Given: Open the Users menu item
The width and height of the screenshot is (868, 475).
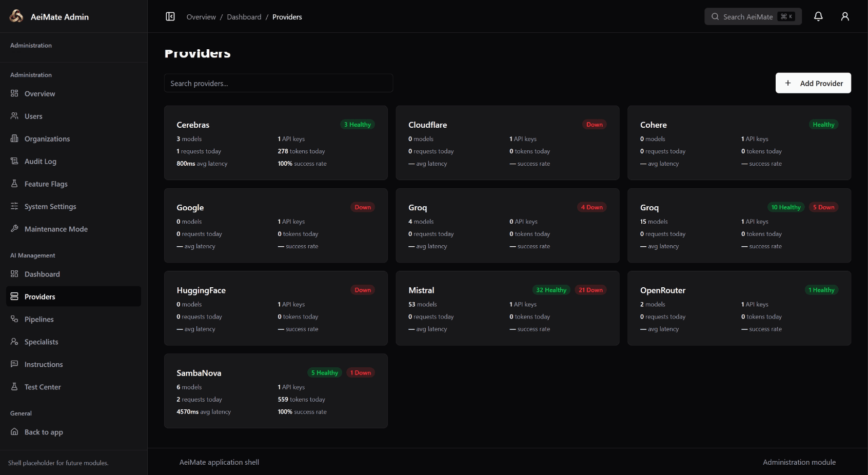Looking at the screenshot, I should [73, 116].
